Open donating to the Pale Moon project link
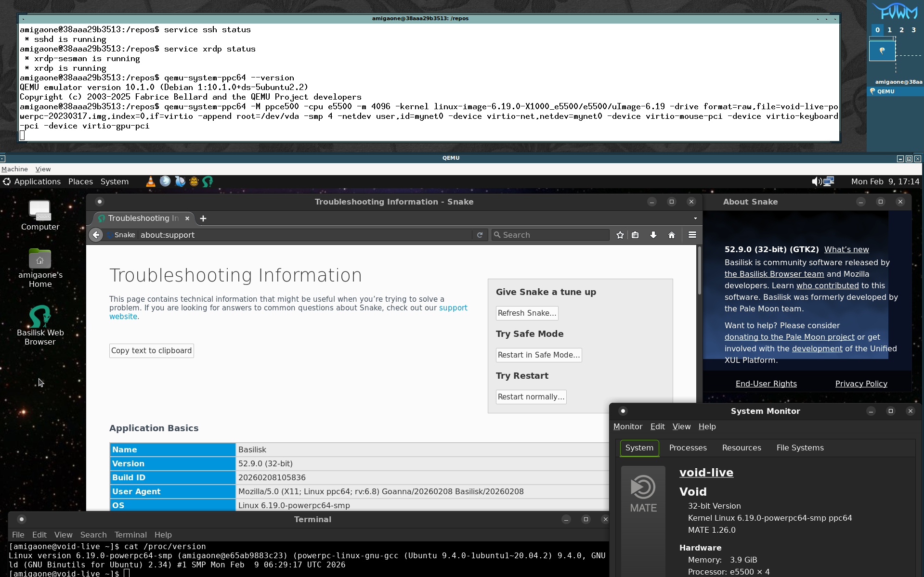 coord(789,337)
